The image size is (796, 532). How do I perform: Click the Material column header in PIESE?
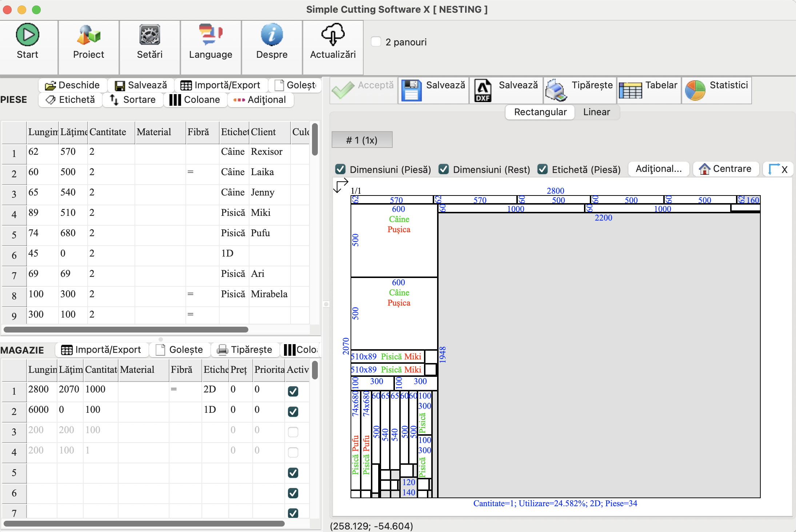click(x=160, y=132)
